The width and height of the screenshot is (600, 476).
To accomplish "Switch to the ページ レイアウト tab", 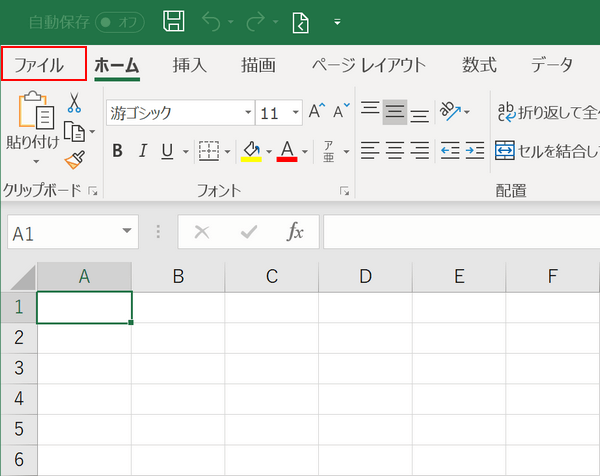I will (369, 65).
